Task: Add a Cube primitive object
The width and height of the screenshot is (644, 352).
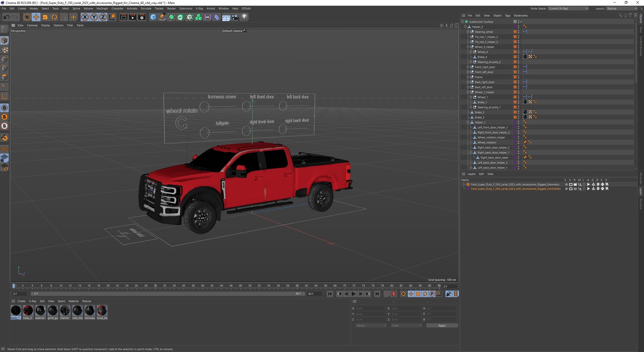Action: pos(153,17)
